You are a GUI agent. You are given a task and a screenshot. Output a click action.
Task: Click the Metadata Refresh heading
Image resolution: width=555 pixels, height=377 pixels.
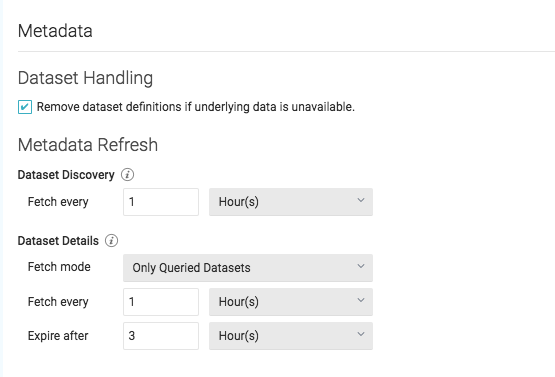point(88,145)
